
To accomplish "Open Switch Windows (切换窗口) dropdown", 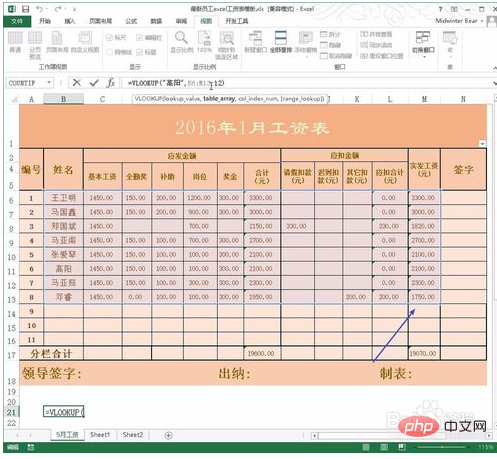I will coord(423,44).
